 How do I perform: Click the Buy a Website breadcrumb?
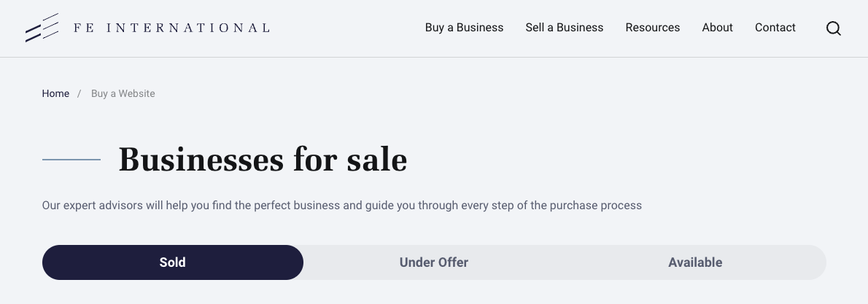pos(123,93)
